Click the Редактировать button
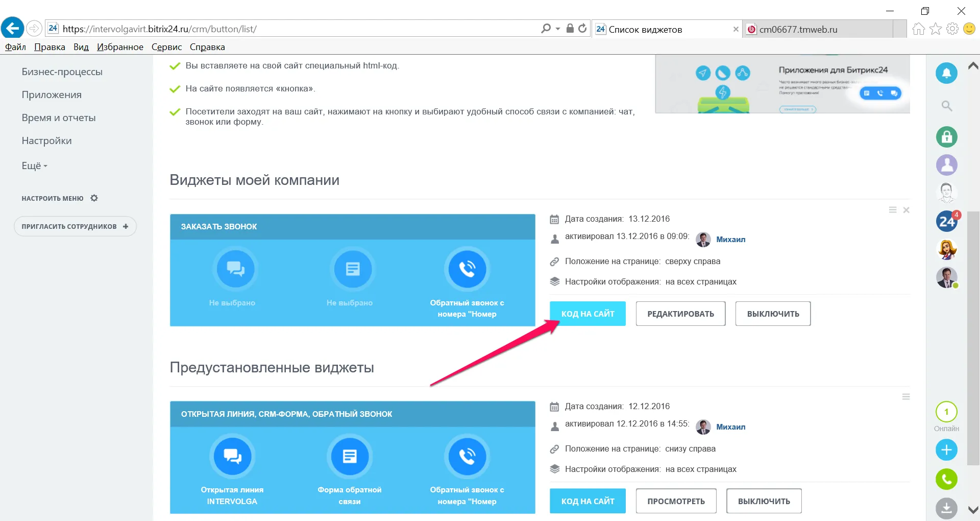Viewport: 980px width, 521px height. [680, 314]
